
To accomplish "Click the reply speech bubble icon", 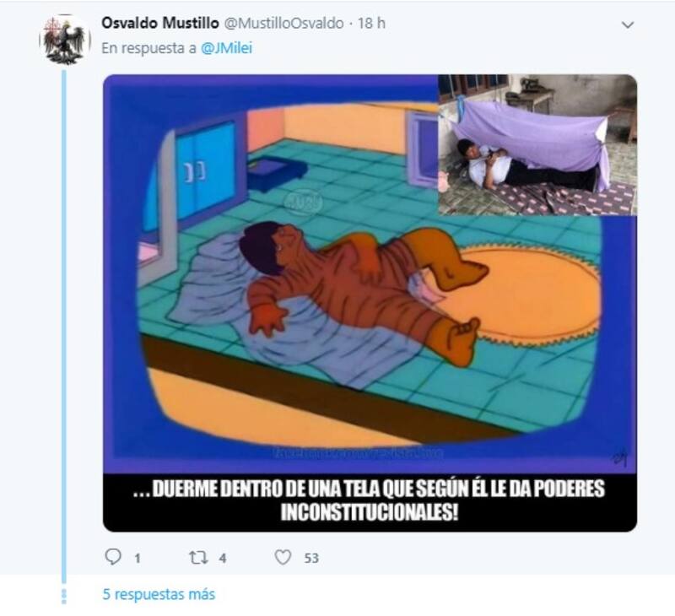I will pos(113,557).
